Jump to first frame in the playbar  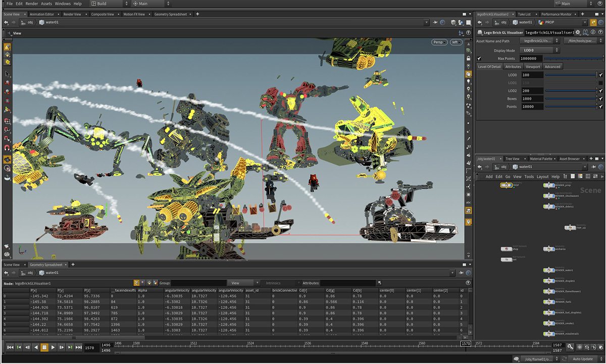[10, 347]
